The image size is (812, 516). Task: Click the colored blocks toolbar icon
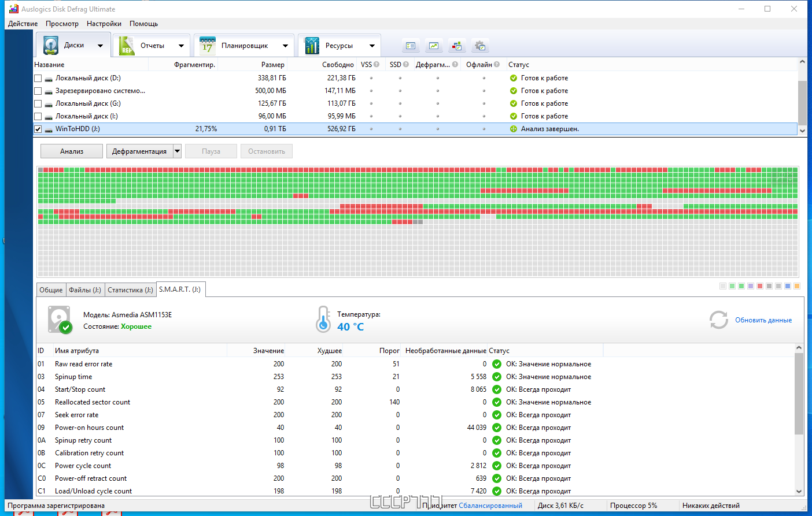click(x=457, y=46)
